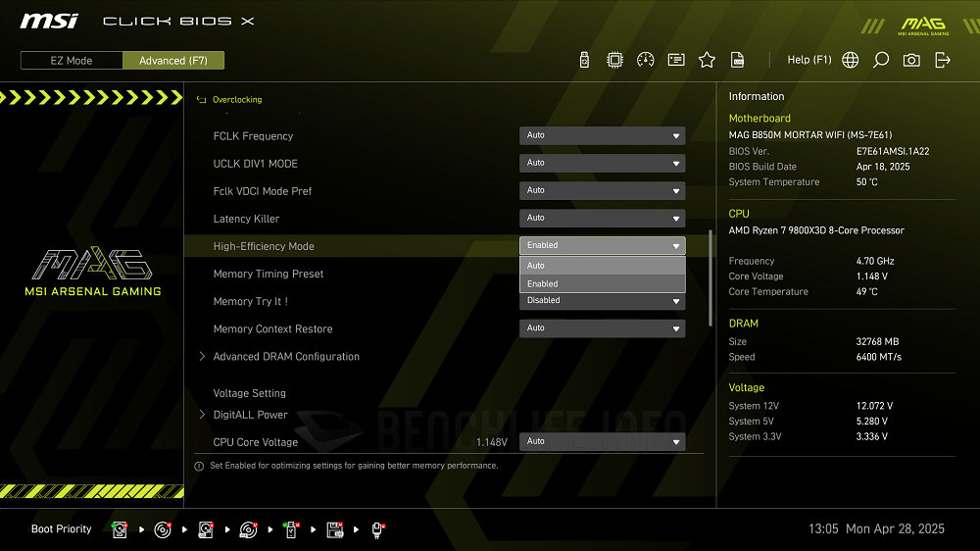This screenshot has width=980, height=551.
Task: Click AMD Ryzen 7 9800X3D processor name
Action: coord(815,230)
